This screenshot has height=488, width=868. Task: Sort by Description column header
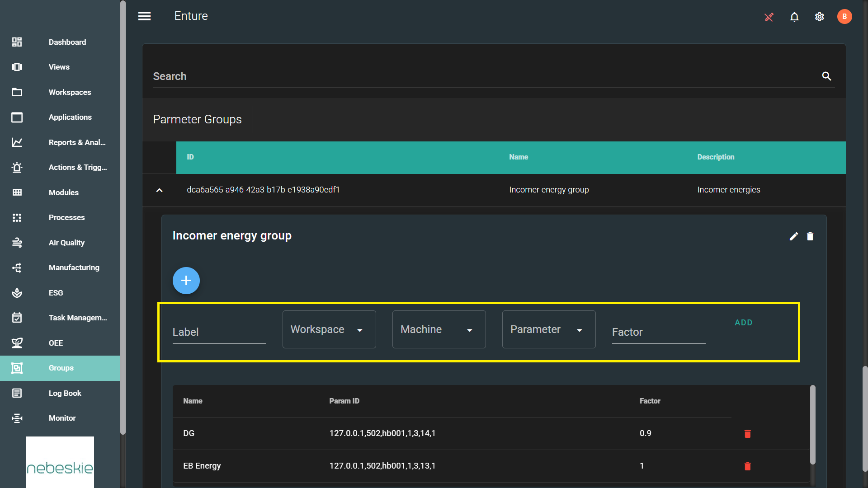tap(716, 157)
